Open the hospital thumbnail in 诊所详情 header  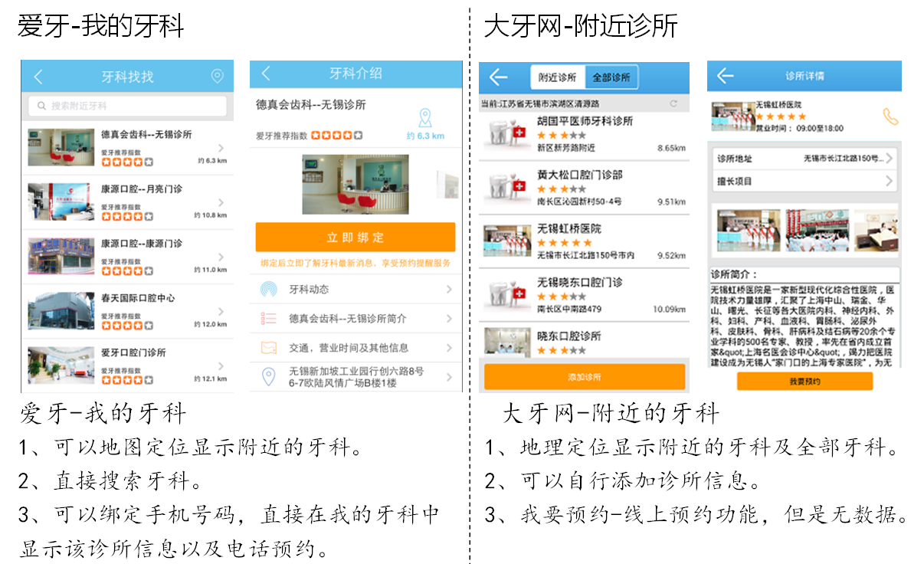click(x=732, y=116)
